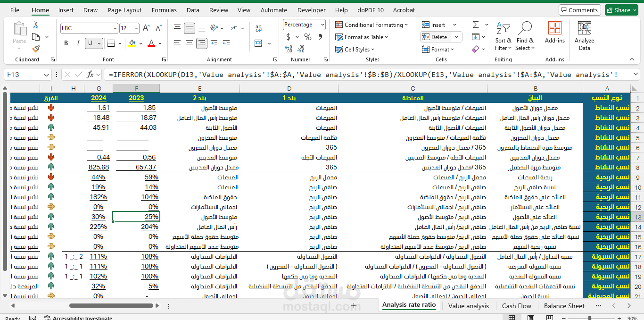
Task: Select column F header
Action: tap(136, 88)
